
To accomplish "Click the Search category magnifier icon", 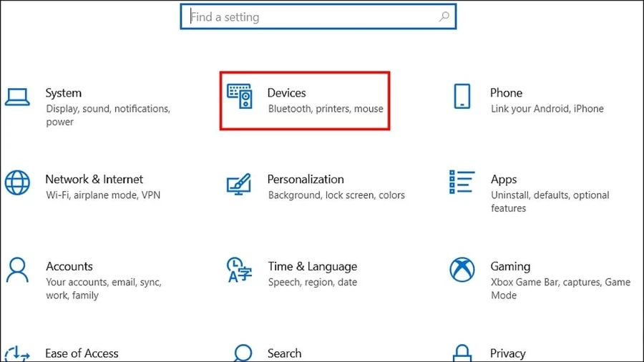I will click(243, 353).
